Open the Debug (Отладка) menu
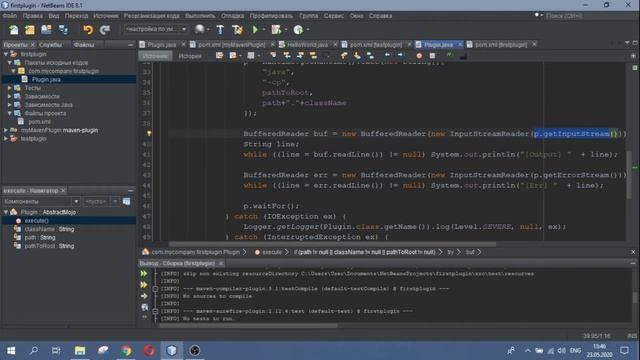 click(232, 16)
